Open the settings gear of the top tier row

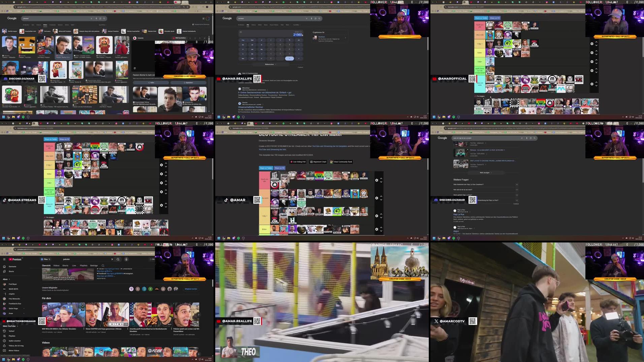377,180
